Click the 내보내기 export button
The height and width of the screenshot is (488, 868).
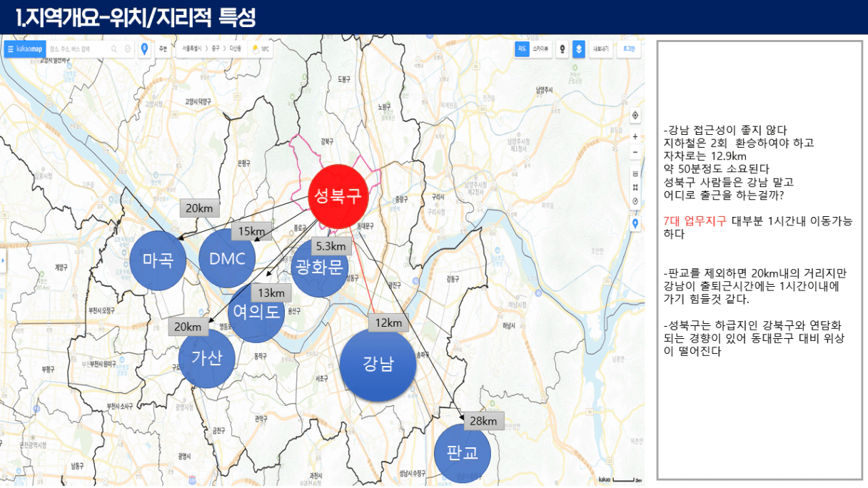(x=600, y=49)
